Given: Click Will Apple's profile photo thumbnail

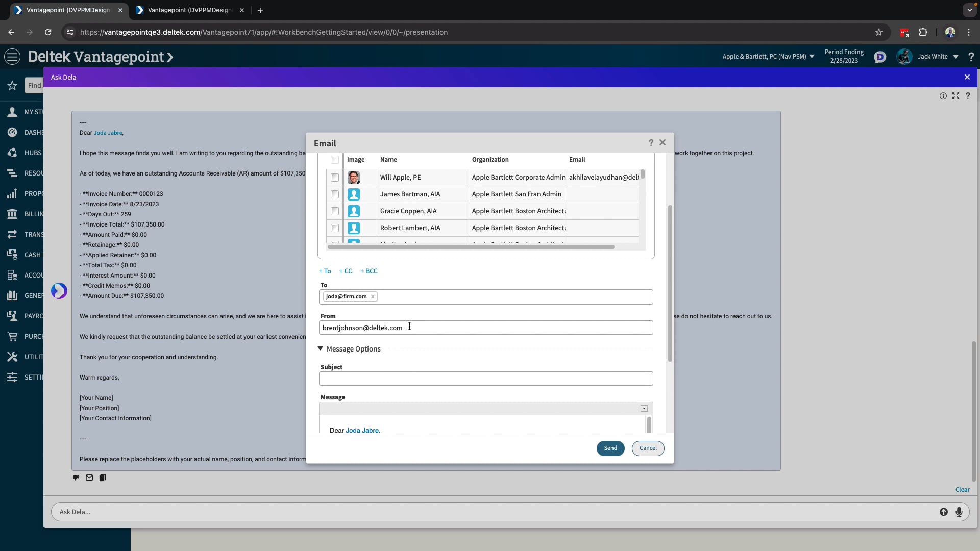Looking at the screenshot, I should [354, 178].
